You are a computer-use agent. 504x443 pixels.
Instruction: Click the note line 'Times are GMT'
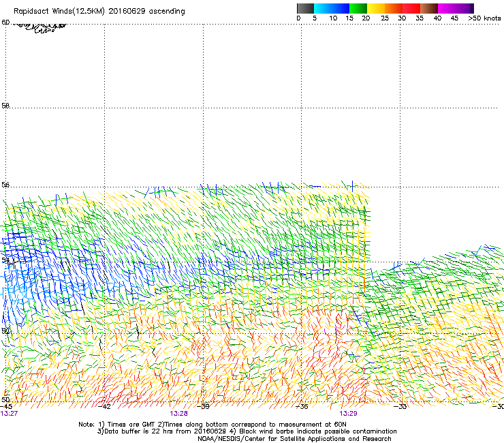click(131, 425)
